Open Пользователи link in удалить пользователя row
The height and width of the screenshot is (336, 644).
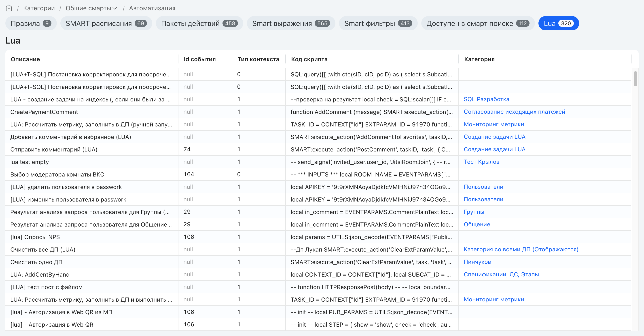point(483,187)
